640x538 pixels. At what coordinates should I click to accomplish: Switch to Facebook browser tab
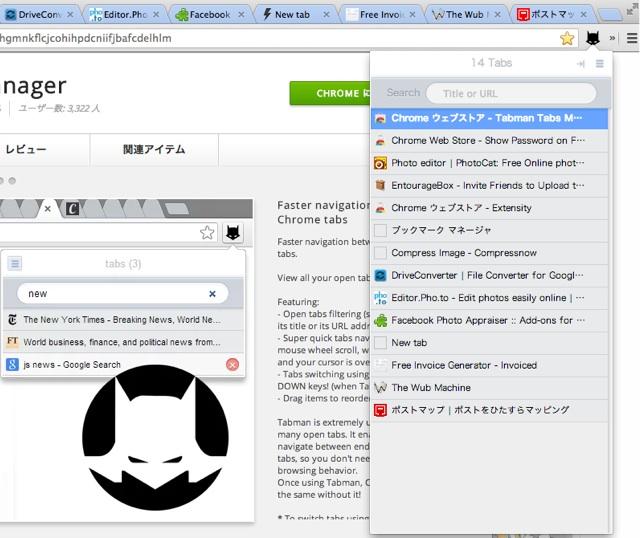209,15
